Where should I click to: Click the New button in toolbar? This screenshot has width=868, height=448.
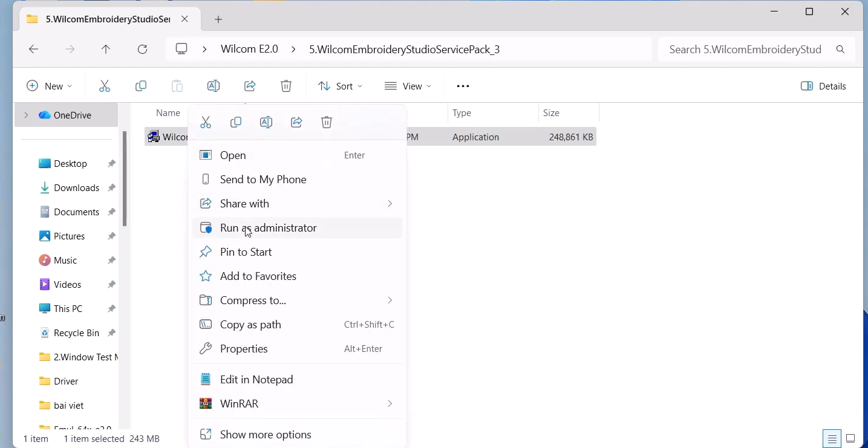pyautogui.click(x=50, y=86)
